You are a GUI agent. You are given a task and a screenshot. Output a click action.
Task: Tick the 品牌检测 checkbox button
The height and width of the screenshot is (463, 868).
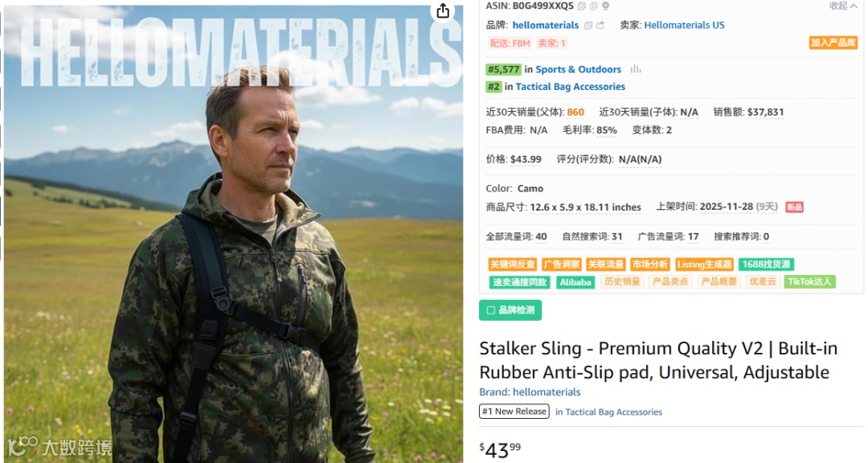coord(510,310)
